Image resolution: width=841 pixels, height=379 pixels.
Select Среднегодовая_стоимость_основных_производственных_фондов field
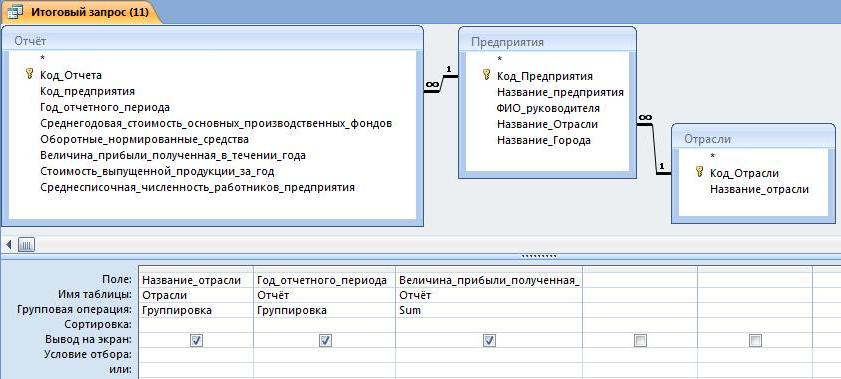tap(216, 123)
